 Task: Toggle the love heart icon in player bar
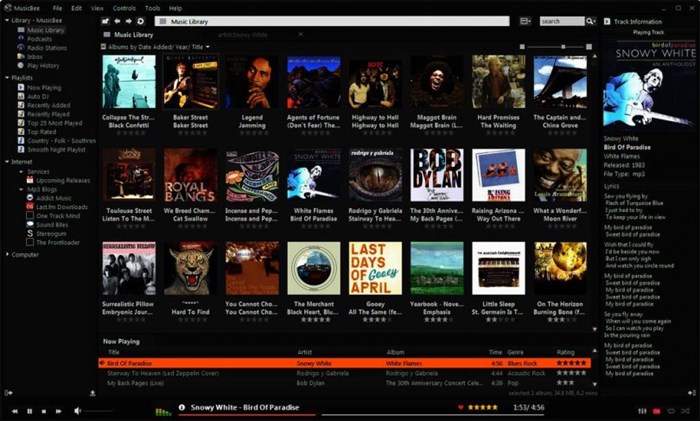point(461,407)
